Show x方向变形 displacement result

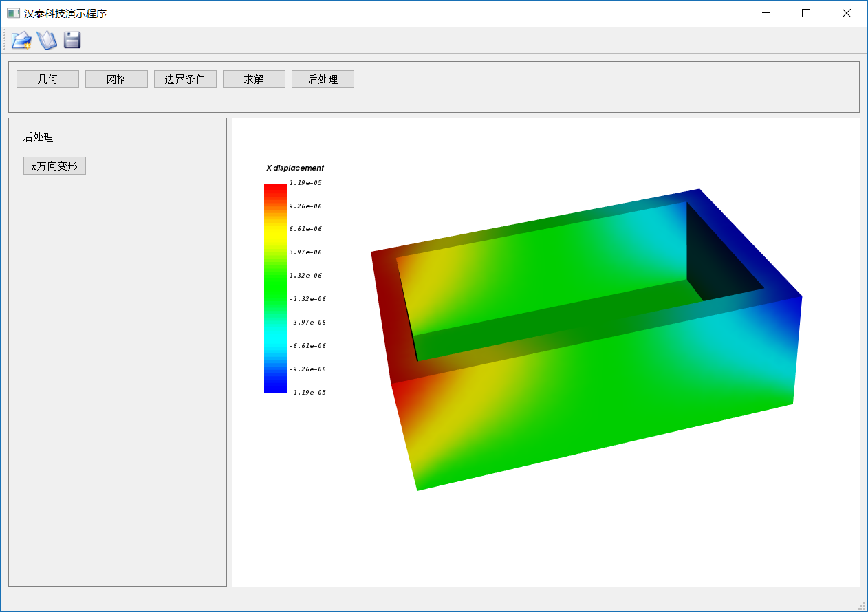54,166
